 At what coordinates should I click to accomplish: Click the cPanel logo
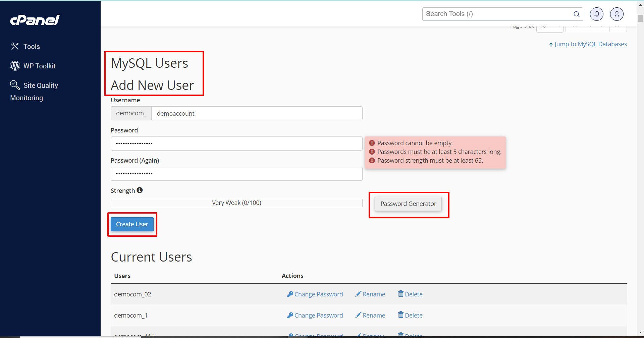(x=35, y=20)
